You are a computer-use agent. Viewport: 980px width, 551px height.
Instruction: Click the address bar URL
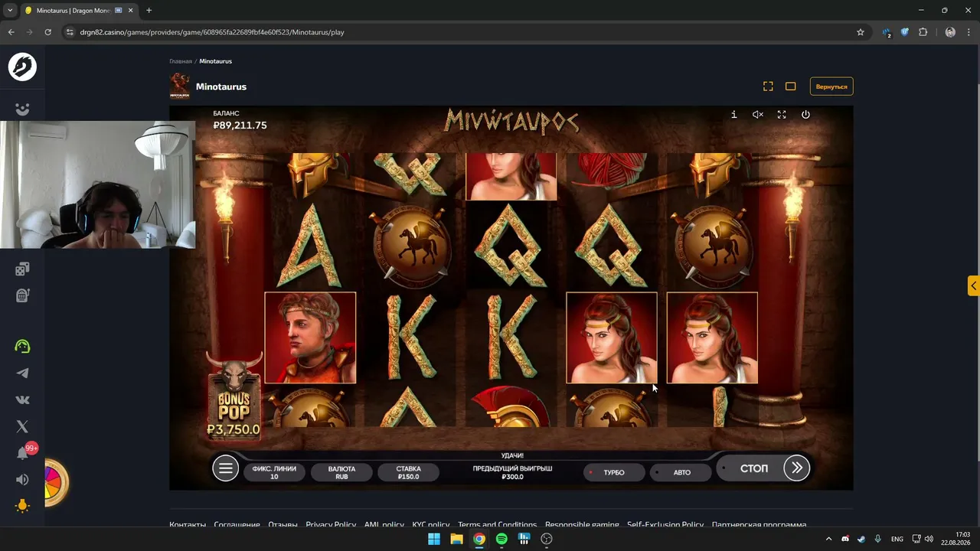tap(212, 32)
